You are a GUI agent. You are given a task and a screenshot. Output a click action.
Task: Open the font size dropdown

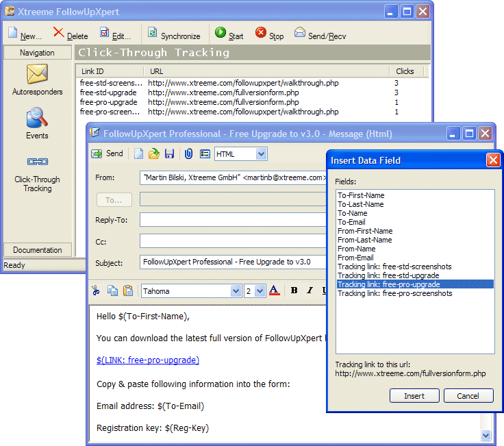coord(260,291)
